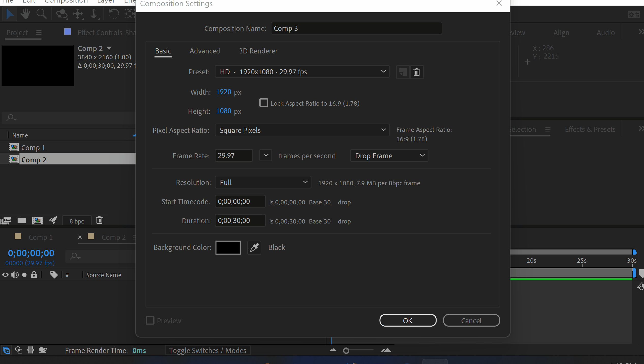The image size is (644, 364).
Task: Open the Drop Frame dropdown
Action: click(x=389, y=156)
